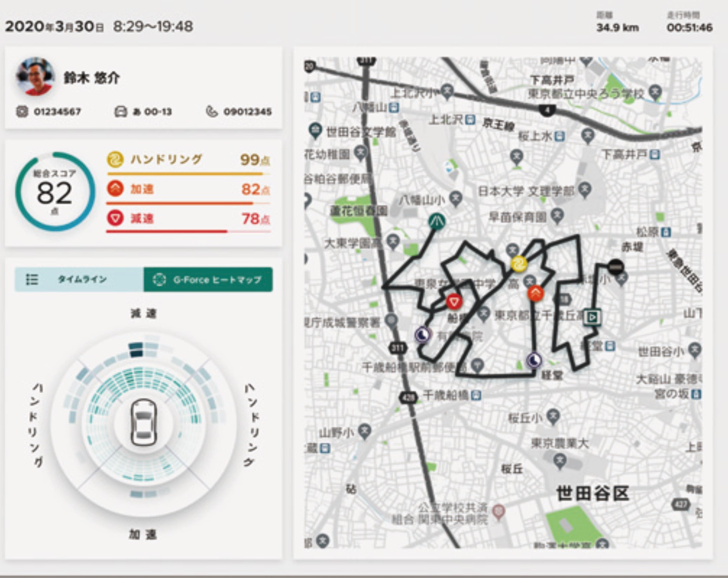Click the green route start marker on the map
Viewport: 728px width, 578px height.
click(437, 222)
